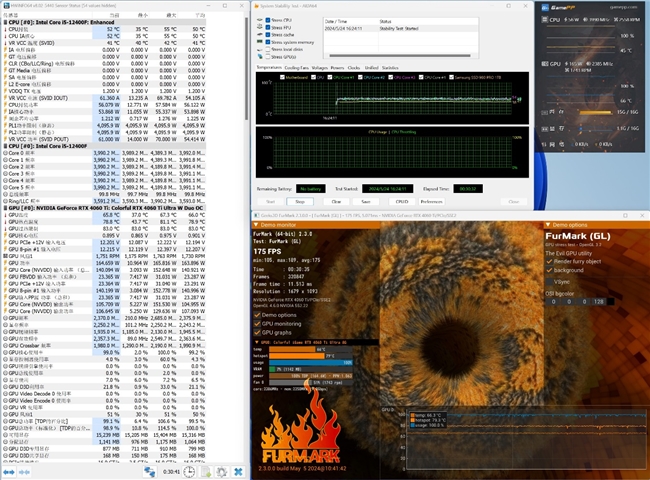Click the AIDA64 flame icon in title bar
The height and width of the screenshot is (480, 650).
[x=257, y=6]
